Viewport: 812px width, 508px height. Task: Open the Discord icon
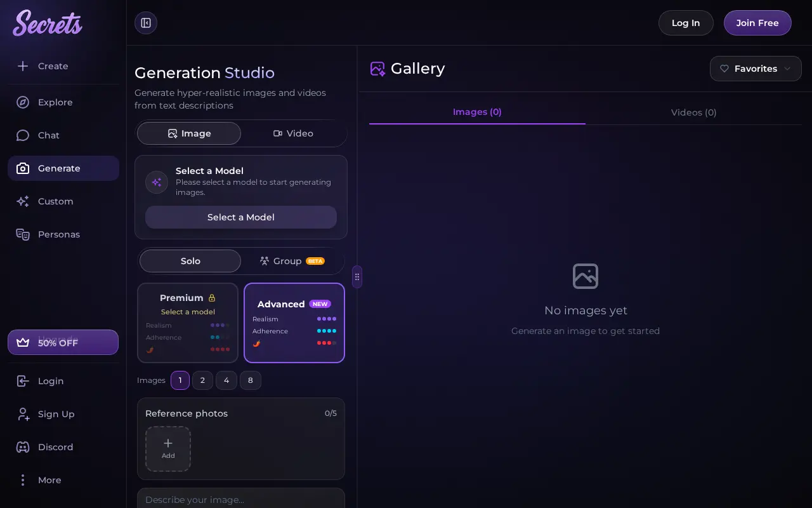pos(23,447)
